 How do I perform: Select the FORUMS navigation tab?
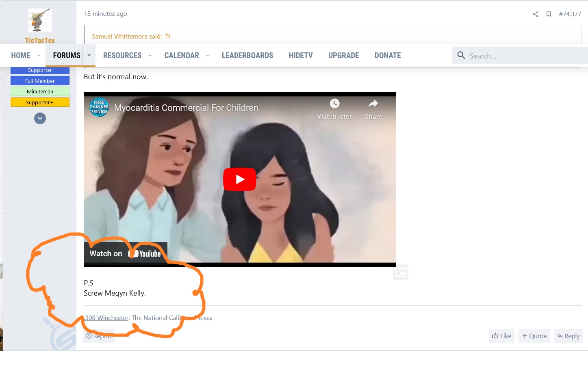pos(67,55)
